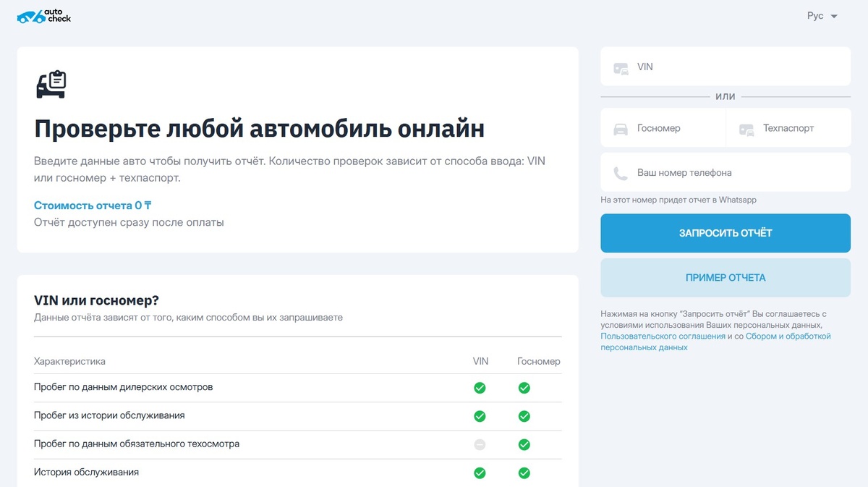
Task: Click the Техпаспорт document icon
Action: [x=746, y=127]
